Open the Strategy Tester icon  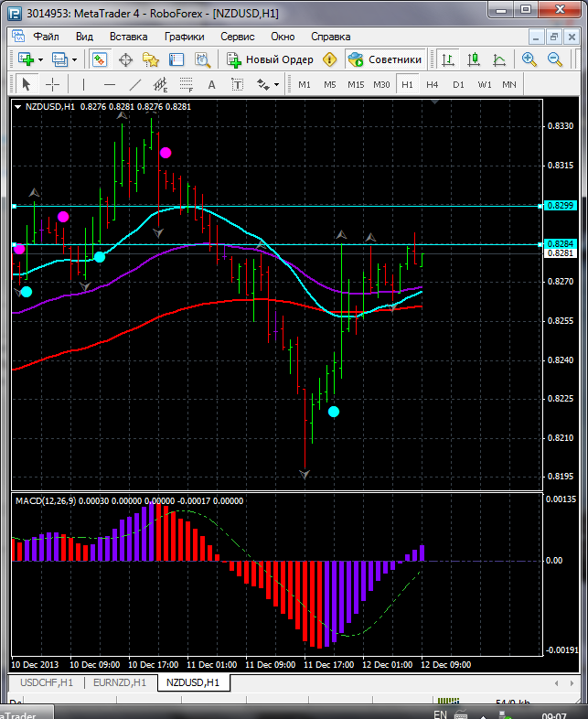tap(202, 59)
